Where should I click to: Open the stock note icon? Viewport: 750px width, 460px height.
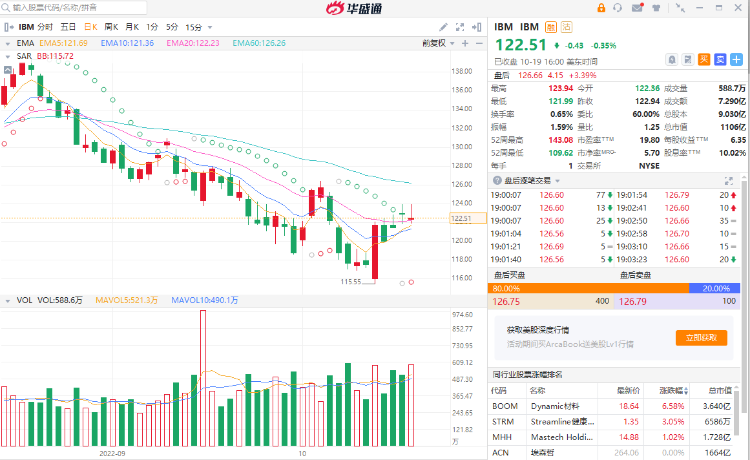[x=688, y=60]
